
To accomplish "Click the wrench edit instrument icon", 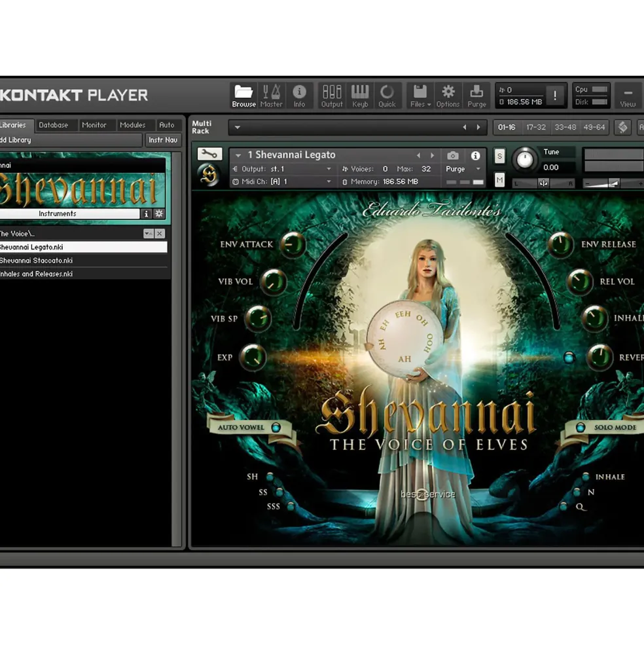I will [x=209, y=155].
